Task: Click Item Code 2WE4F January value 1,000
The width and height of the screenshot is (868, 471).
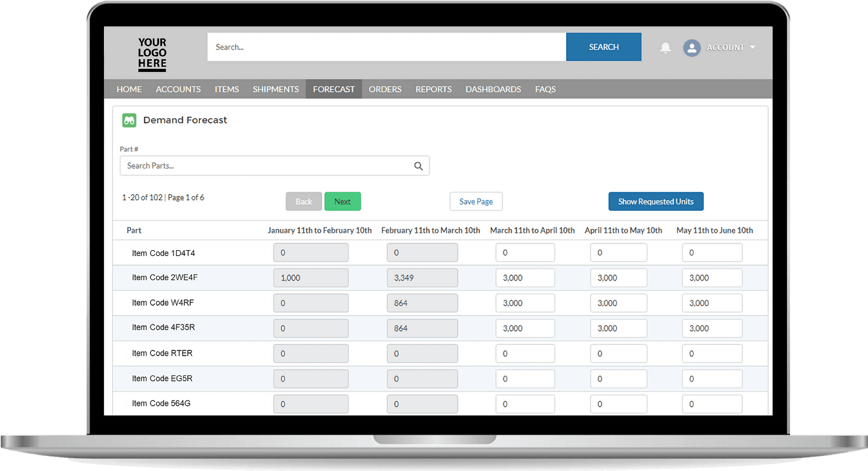Action: tap(311, 278)
